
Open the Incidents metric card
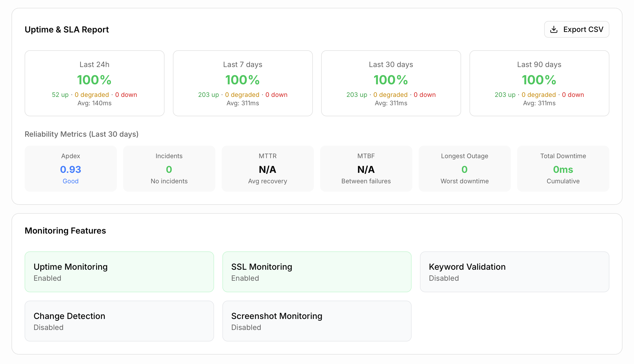tap(169, 168)
